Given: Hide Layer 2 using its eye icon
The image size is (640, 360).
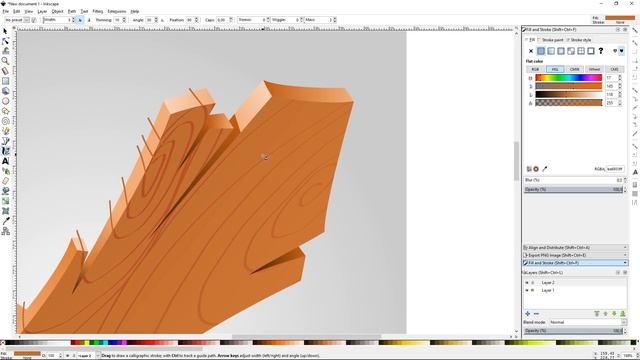Looking at the screenshot, I should [x=527, y=282].
